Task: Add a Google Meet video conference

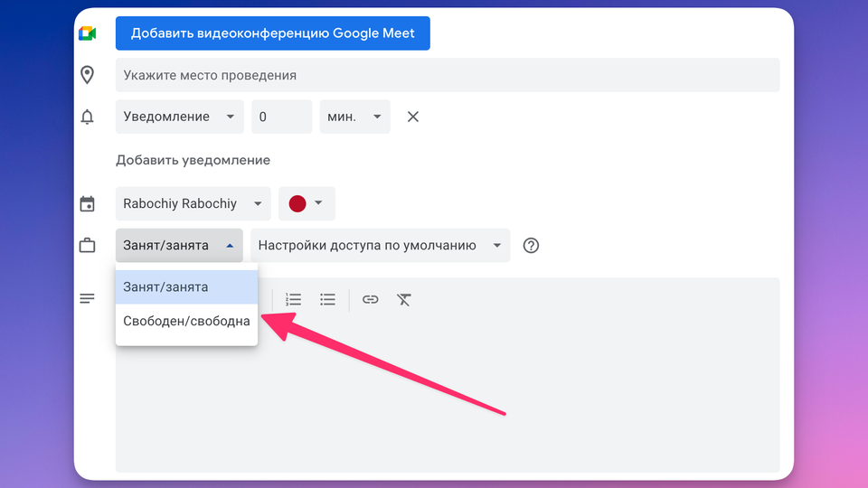Action: (x=272, y=33)
